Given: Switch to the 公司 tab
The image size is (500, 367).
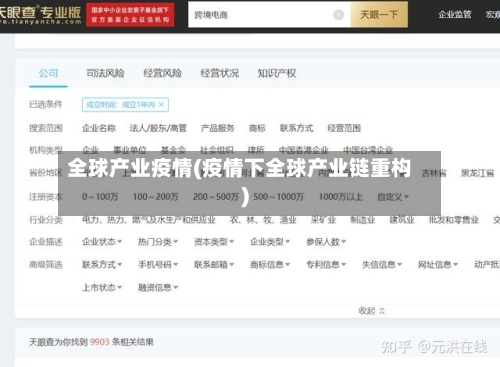Looking at the screenshot, I should (x=48, y=73).
